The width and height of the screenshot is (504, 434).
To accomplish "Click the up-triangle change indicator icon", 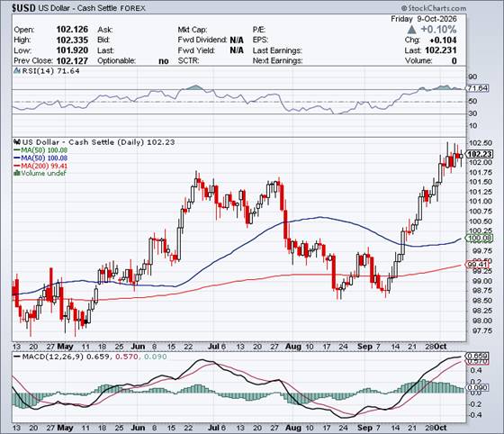I will pyautogui.click(x=411, y=30).
